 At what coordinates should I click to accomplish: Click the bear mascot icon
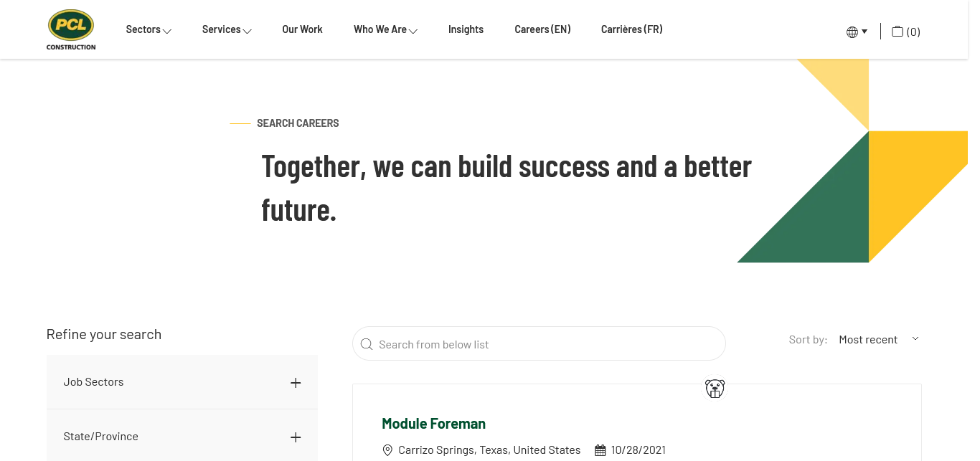click(715, 389)
